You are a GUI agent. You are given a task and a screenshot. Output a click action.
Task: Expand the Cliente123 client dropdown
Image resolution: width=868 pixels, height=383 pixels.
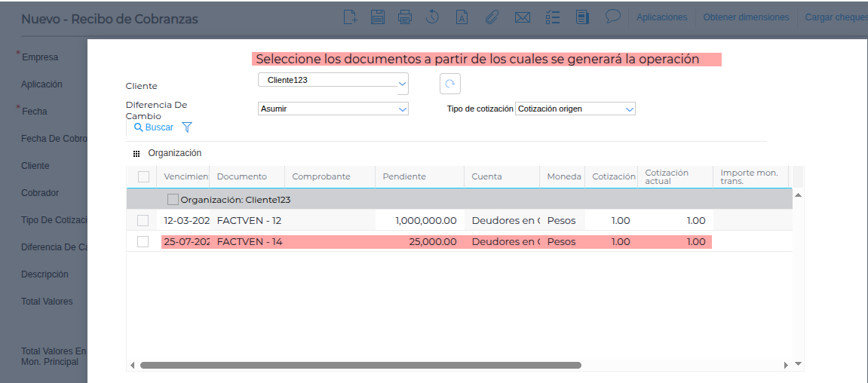pyautogui.click(x=402, y=82)
